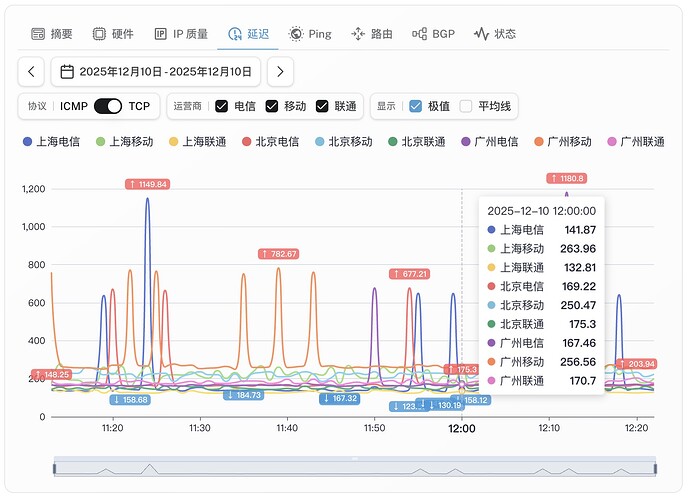Select the TCP protocol label
Screen dimensions: 689x500
point(139,106)
